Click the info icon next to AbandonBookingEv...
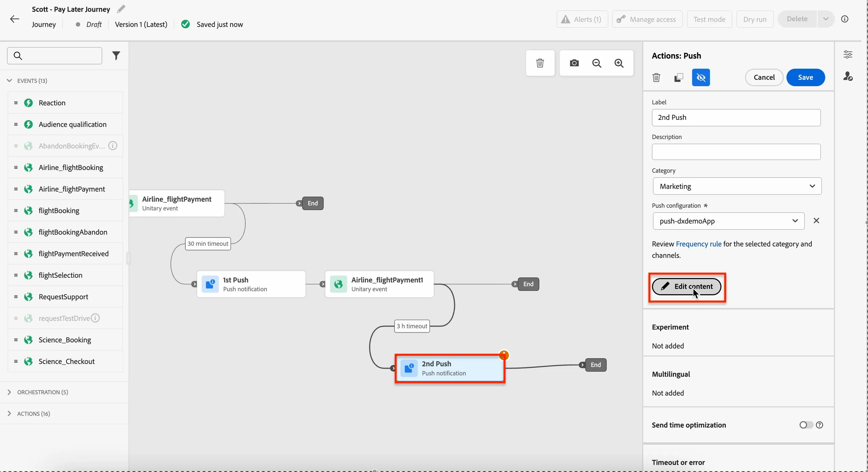Image resolution: width=868 pixels, height=472 pixels. tap(113, 146)
